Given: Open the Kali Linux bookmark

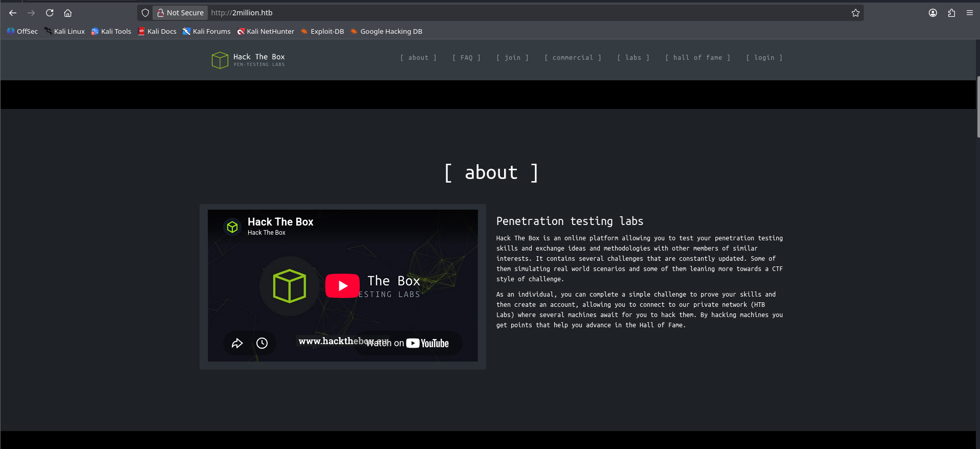Looking at the screenshot, I should 64,31.
